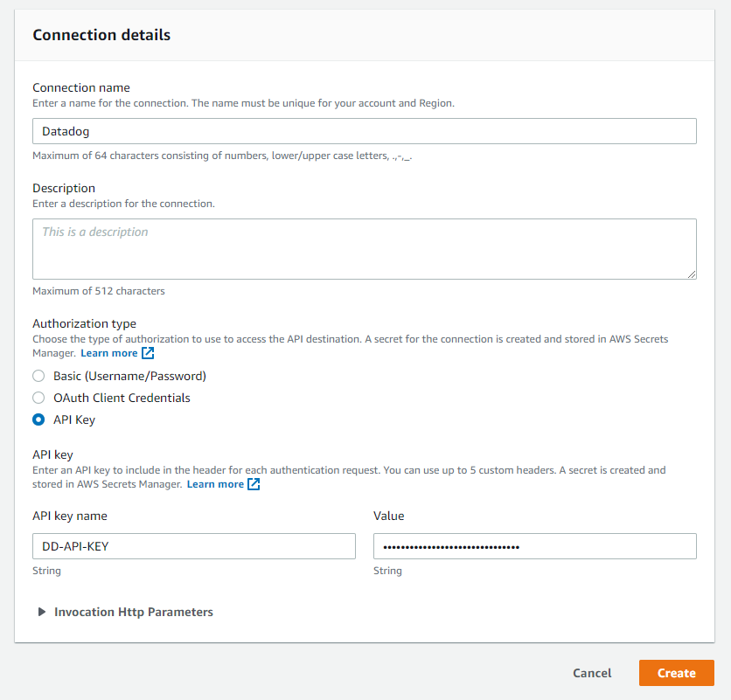Image resolution: width=731 pixels, height=700 pixels.
Task: Select the Basic (Username/Password) radio button
Action: point(38,375)
